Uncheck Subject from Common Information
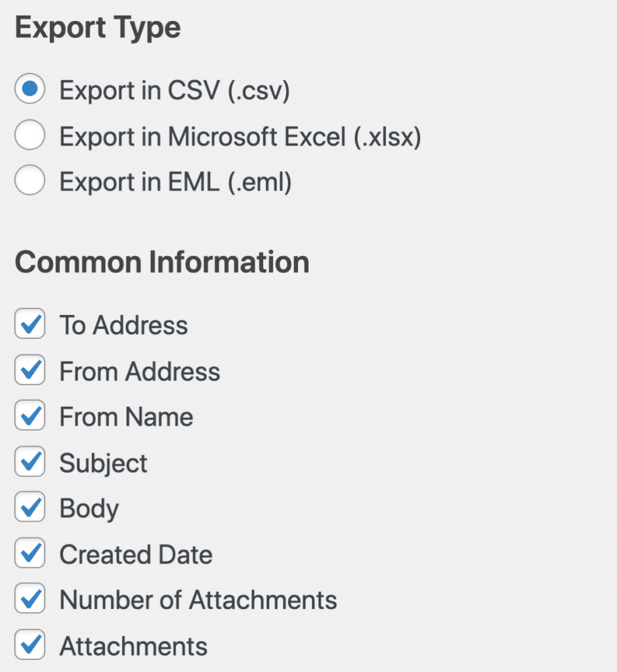617x672 pixels. pos(30,461)
